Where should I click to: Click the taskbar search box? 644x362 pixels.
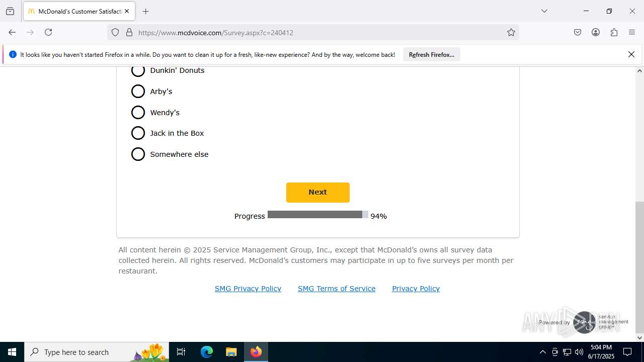point(97,352)
